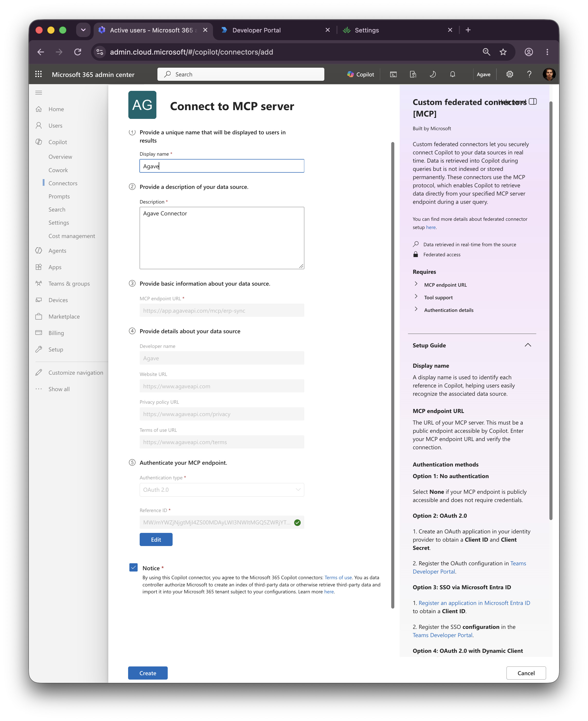
Task: Collapse the Setup Guide section
Action: 528,345
